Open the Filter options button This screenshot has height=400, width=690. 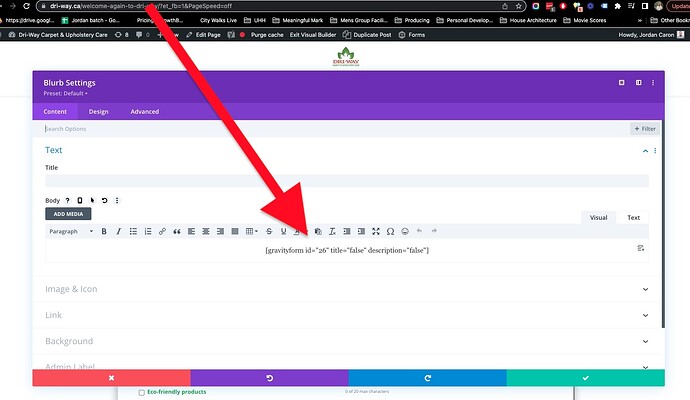point(645,129)
